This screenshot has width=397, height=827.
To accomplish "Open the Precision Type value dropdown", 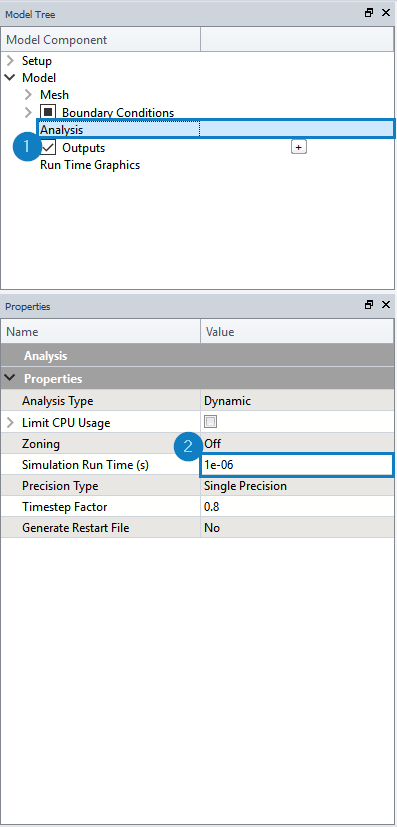I will (x=297, y=486).
